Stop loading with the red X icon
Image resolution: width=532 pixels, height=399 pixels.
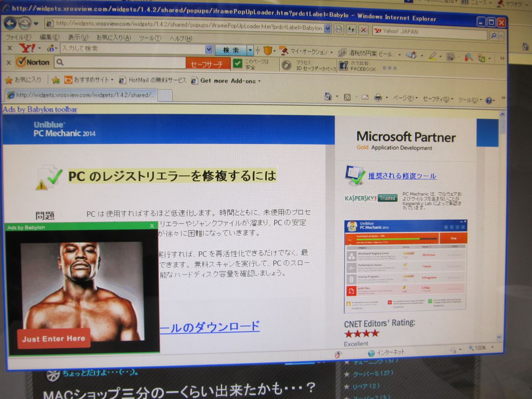[364, 30]
